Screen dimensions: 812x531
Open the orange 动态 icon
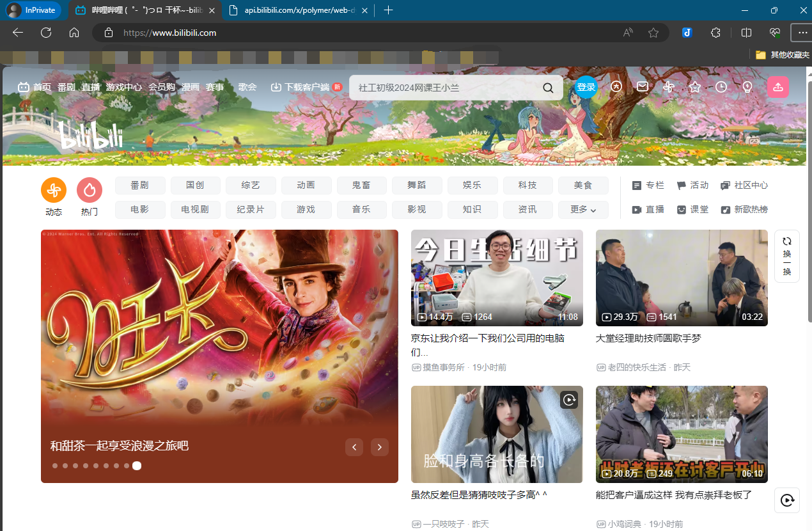[x=54, y=190]
